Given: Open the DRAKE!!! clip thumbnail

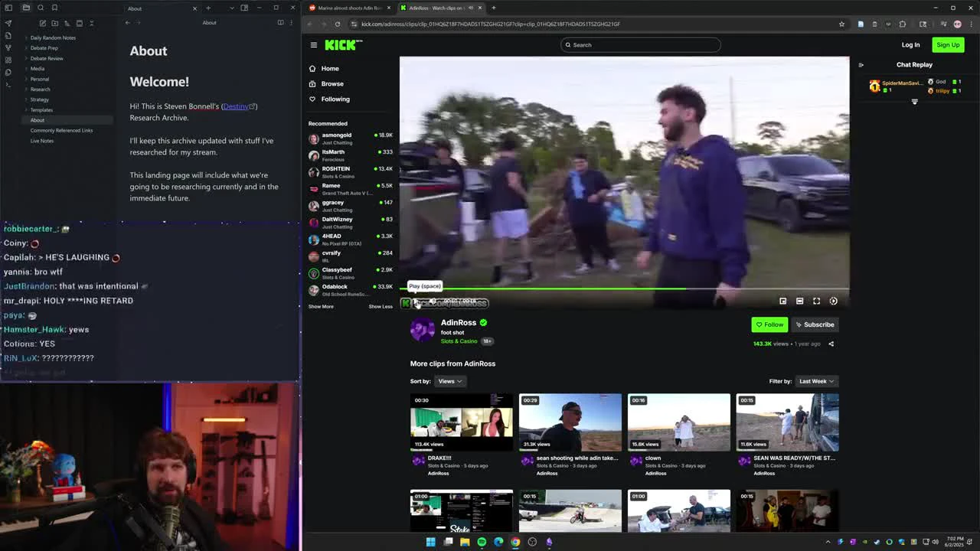Looking at the screenshot, I should pos(461,422).
